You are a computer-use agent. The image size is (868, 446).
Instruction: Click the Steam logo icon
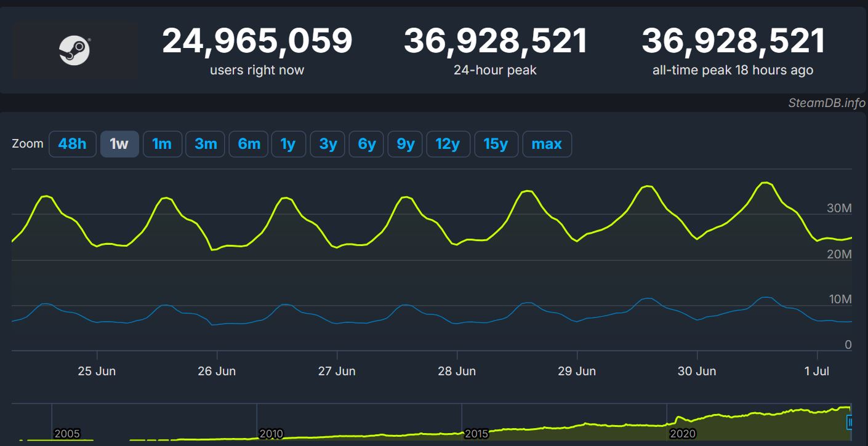tap(75, 50)
